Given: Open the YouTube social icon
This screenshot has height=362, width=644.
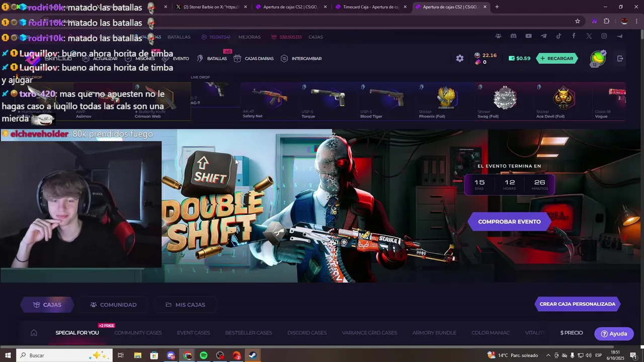Looking at the screenshot, I should tap(528, 36).
